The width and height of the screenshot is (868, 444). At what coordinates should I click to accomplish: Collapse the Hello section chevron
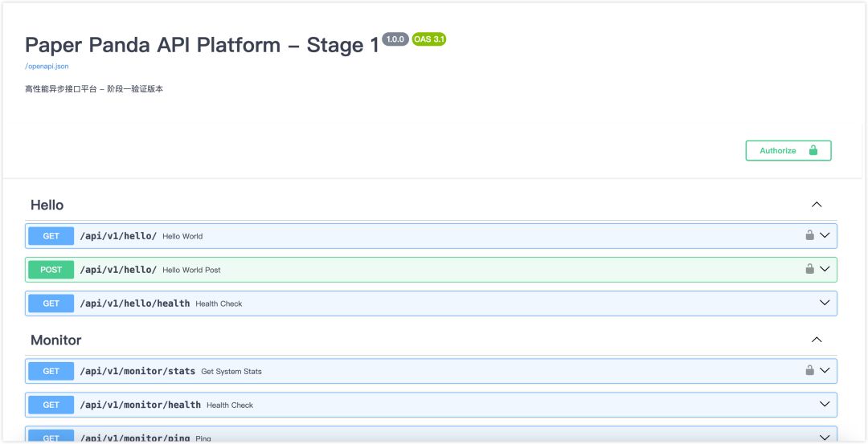pos(817,205)
